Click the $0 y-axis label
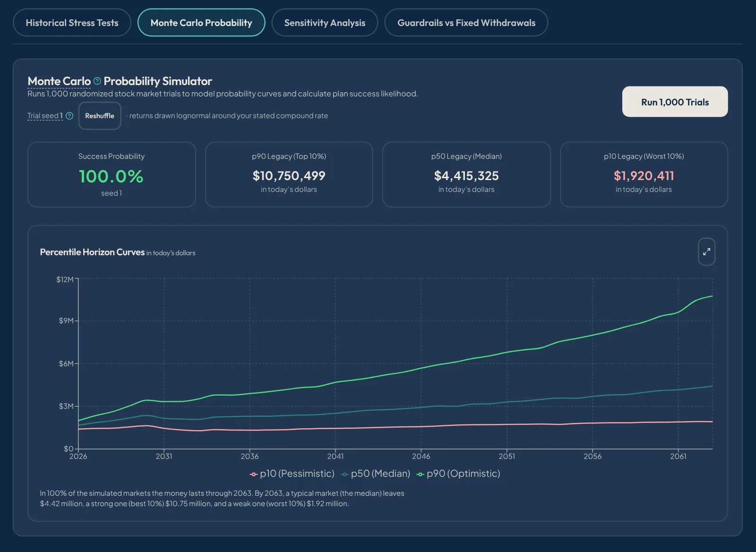 (x=69, y=448)
